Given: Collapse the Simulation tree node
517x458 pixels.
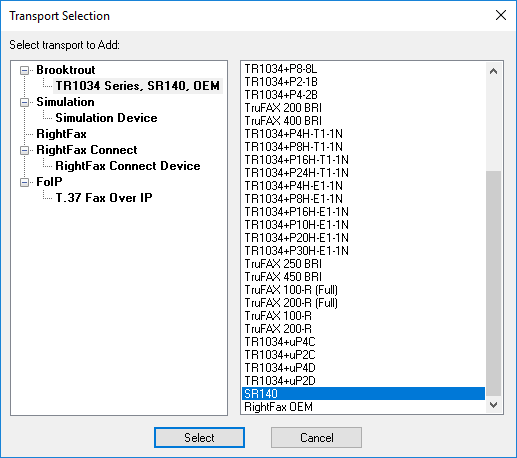Looking at the screenshot, I should (x=24, y=102).
